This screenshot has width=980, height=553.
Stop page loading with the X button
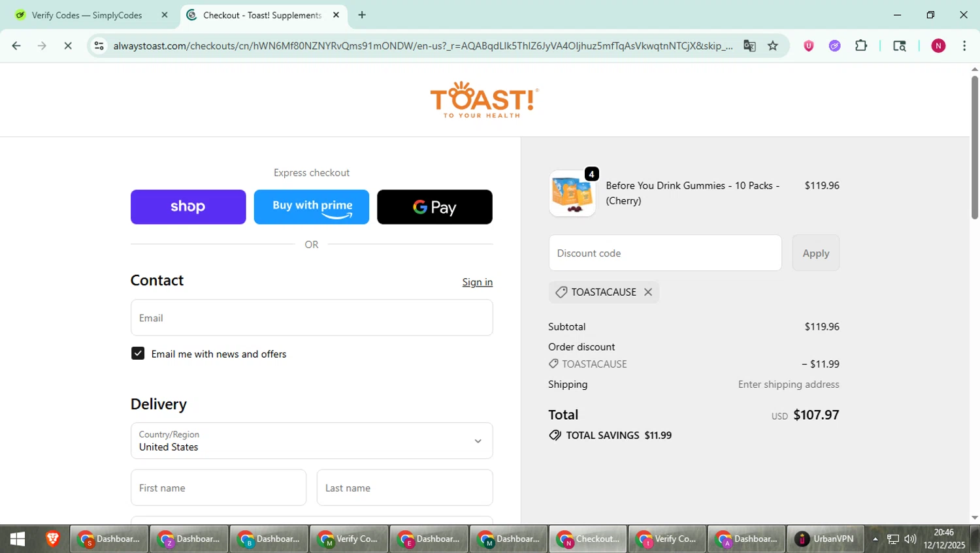68,46
